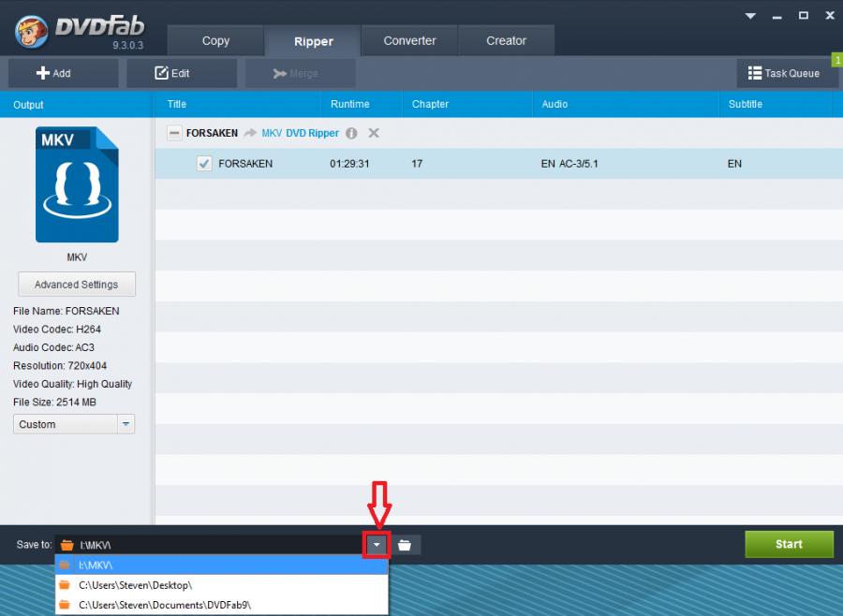Minimize the DVDFab window

pos(776,17)
